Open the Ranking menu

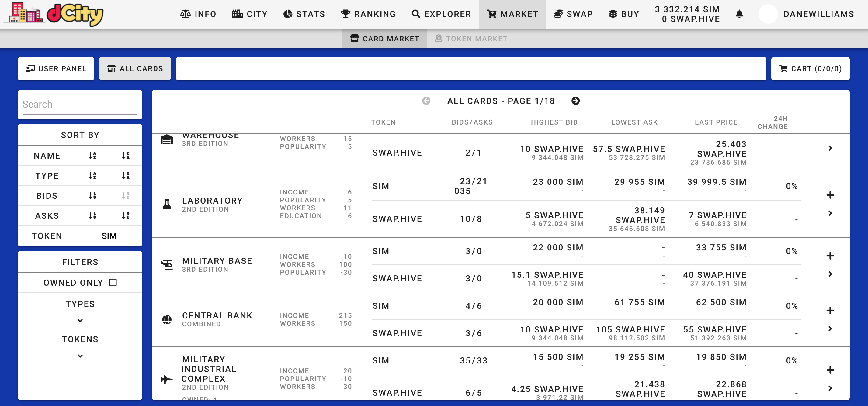[368, 14]
